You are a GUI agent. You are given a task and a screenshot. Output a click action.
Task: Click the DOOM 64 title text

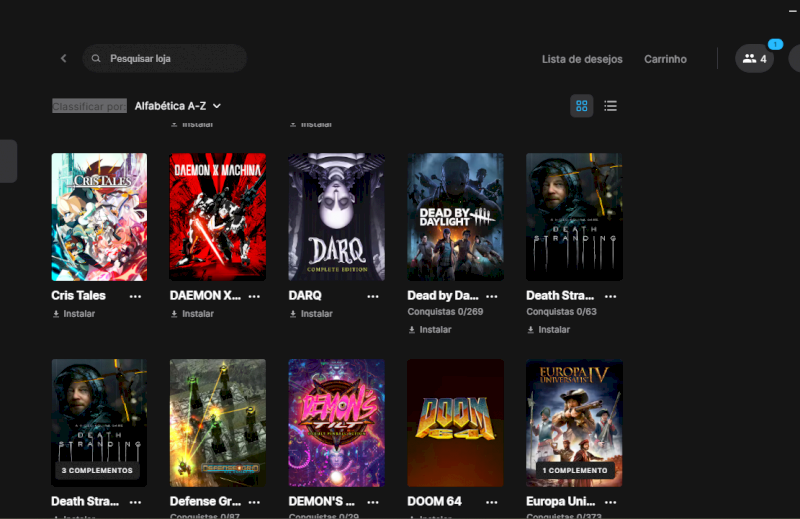435,501
